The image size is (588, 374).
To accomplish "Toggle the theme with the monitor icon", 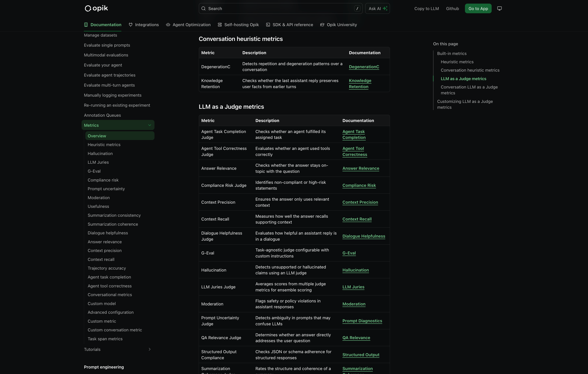I will point(499,9).
